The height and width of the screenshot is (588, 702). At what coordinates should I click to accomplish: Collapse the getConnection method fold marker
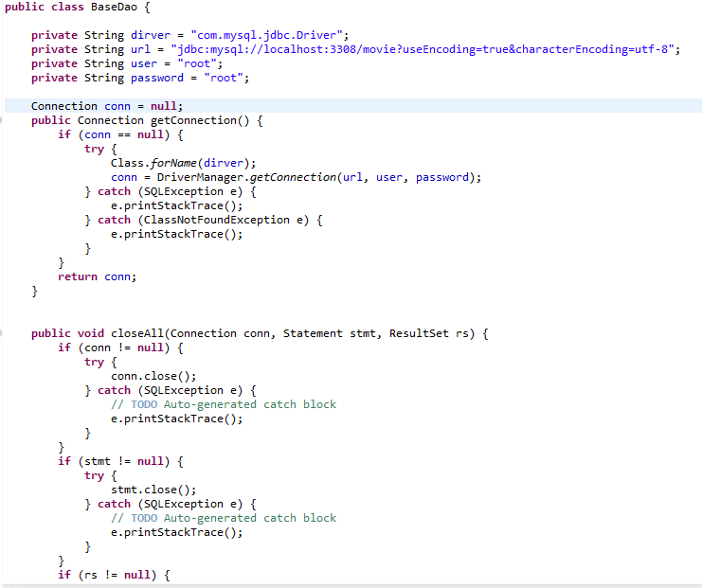[x=3, y=121]
